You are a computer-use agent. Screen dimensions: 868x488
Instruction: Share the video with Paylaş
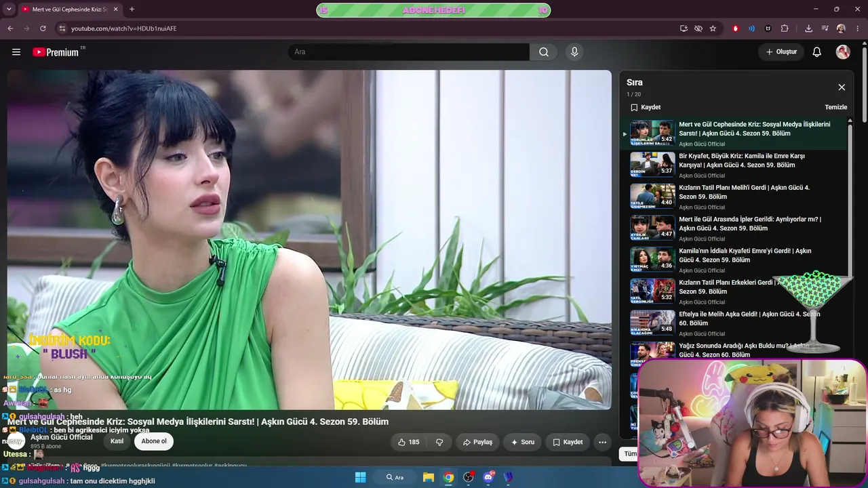click(477, 442)
